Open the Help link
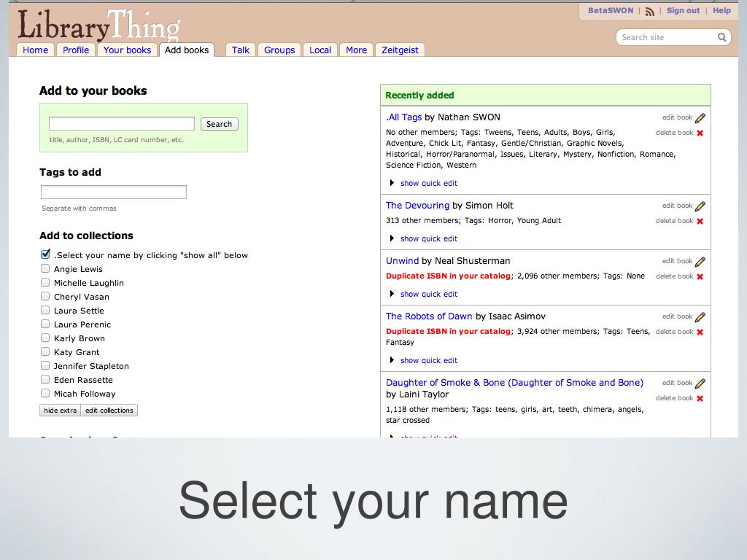747x560 pixels. point(721,10)
